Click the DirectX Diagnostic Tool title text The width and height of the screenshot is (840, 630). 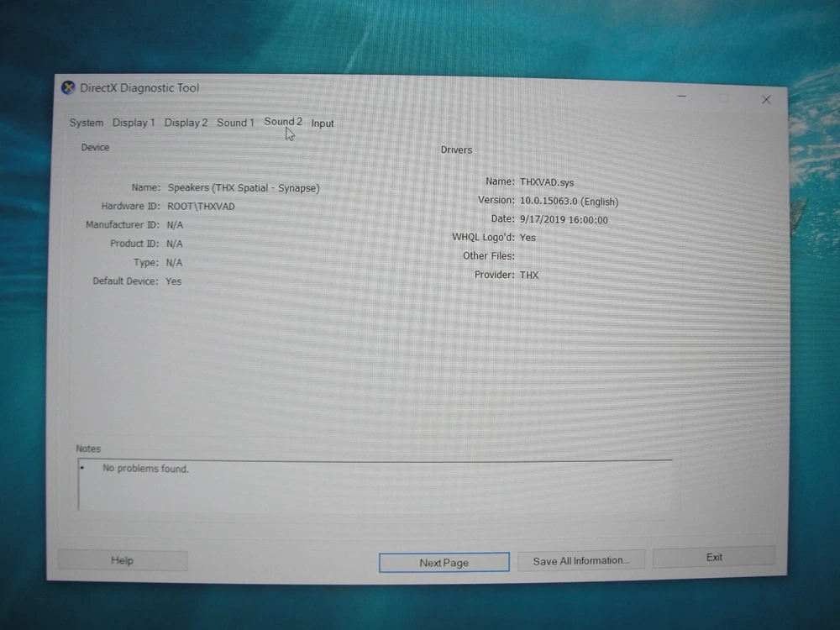pyautogui.click(x=139, y=88)
